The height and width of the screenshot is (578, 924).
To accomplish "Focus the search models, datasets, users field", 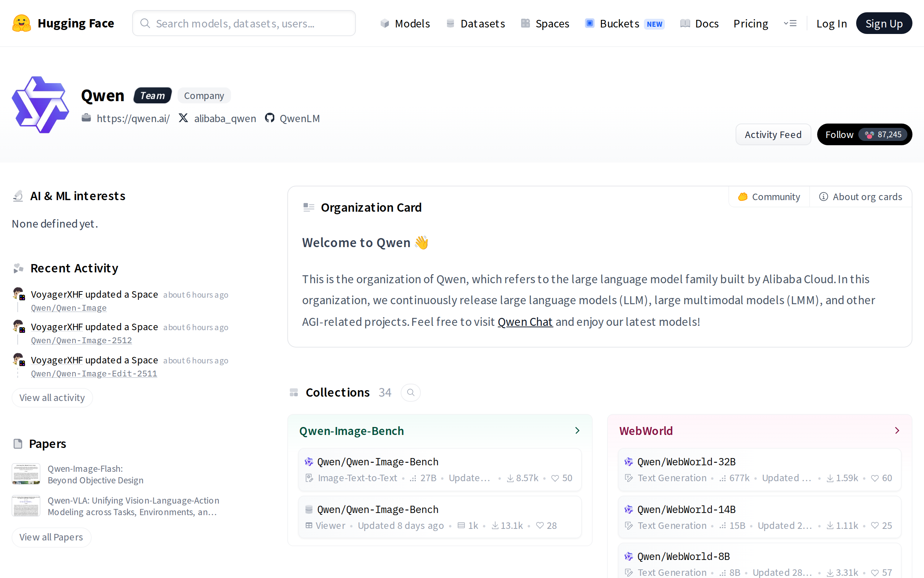I will point(244,23).
